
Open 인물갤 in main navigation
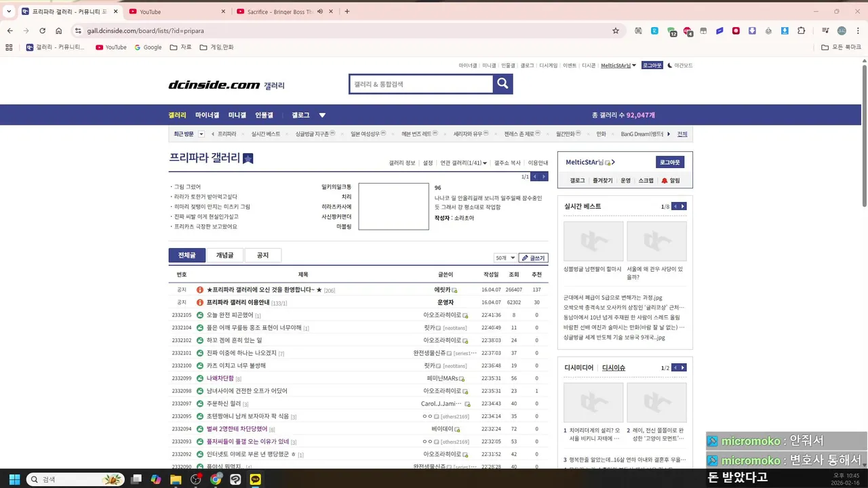click(x=264, y=115)
